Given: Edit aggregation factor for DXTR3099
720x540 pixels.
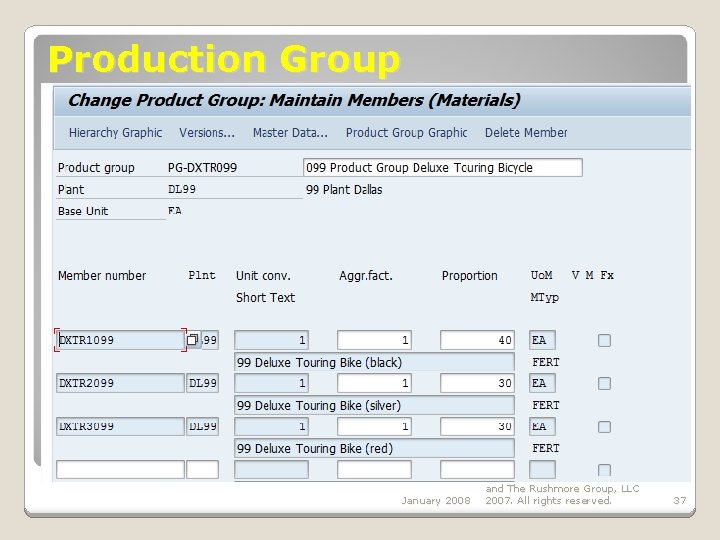Looking at the screenshot, I should tap(374, 426).
